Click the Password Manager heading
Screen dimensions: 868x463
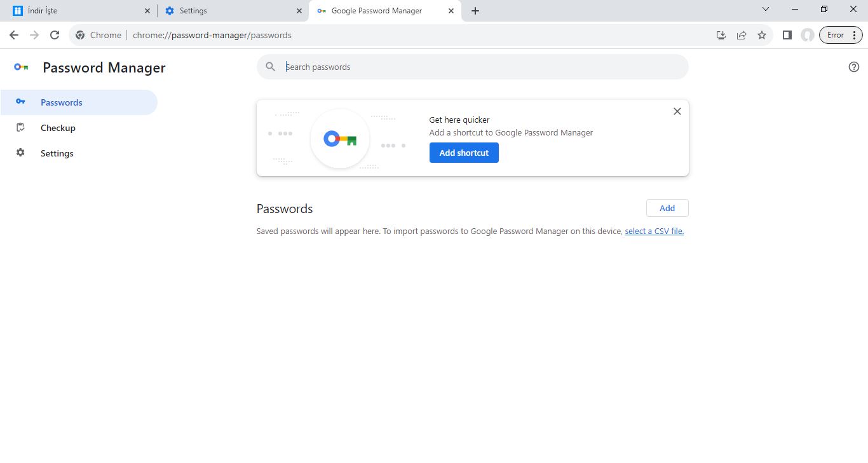click(x=104, y=68)
